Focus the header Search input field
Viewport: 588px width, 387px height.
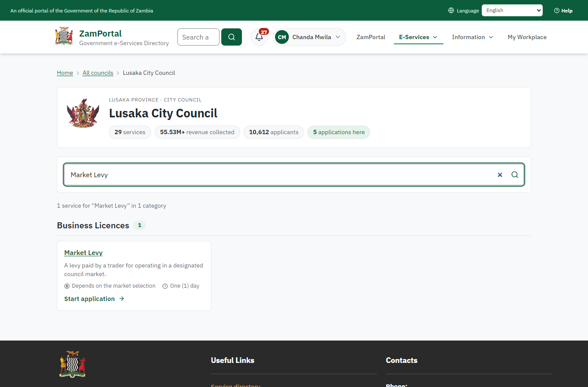(198, 37)
